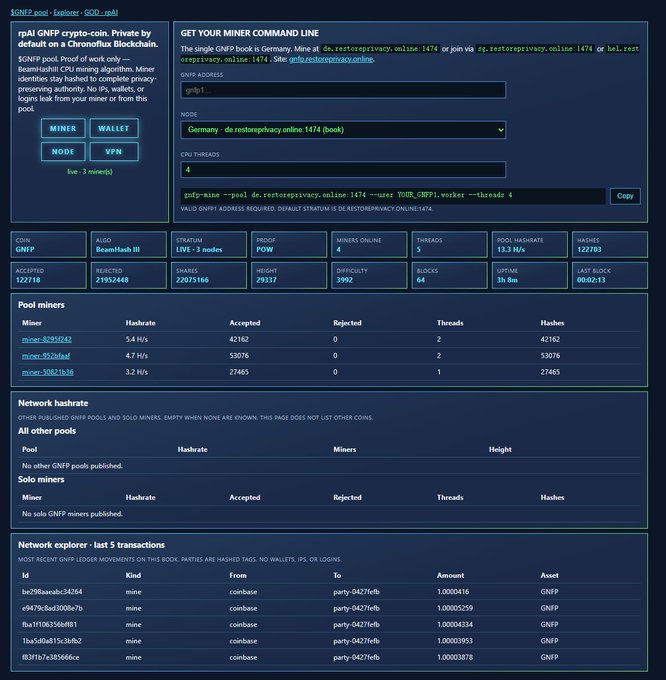Click transaction id be298aaeabc34264
Screen dimensions: 666x680
coord(52,592)
